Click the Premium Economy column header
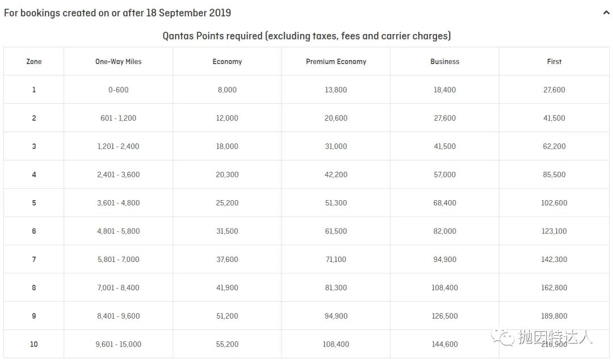 point(336,61)
